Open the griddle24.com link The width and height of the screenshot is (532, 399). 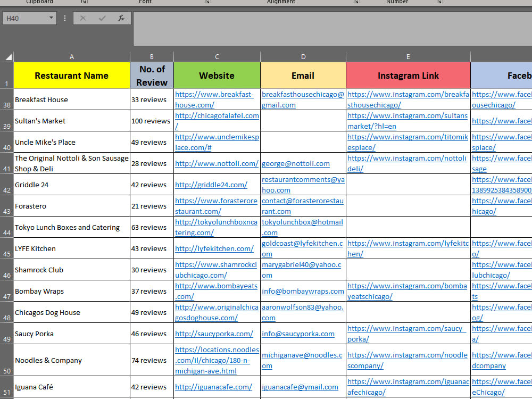(x=211, y=185)
